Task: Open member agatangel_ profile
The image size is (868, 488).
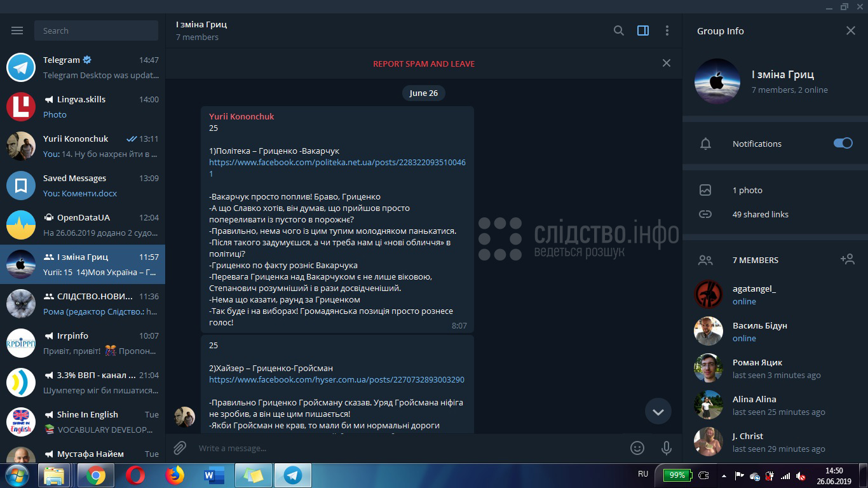Action: tap(775, 294)
